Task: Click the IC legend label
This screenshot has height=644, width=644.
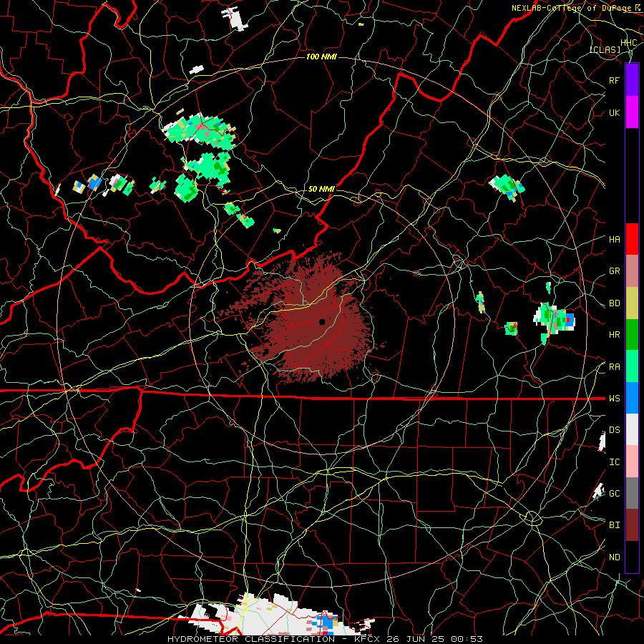Action: (614, 462)
